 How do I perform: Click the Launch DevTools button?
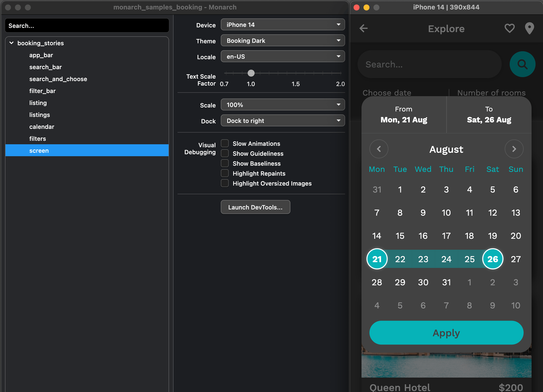click(255, 207)
